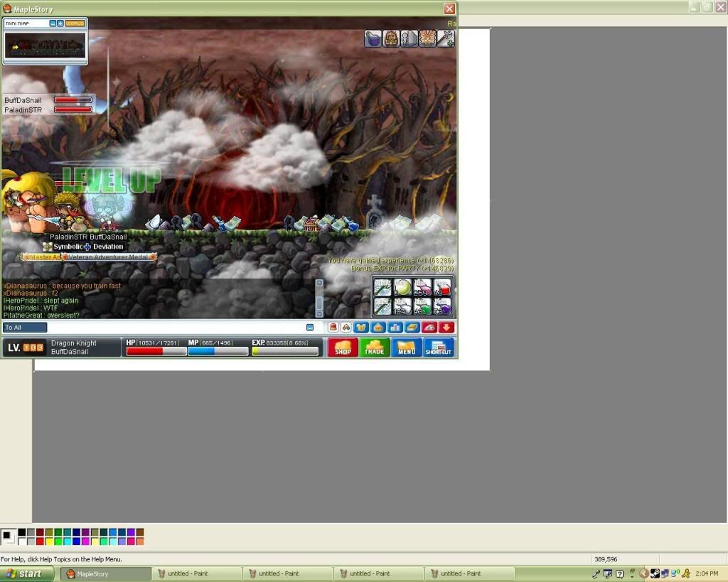
Task: Click the wireless network tray icon
Action: point(675,573)
